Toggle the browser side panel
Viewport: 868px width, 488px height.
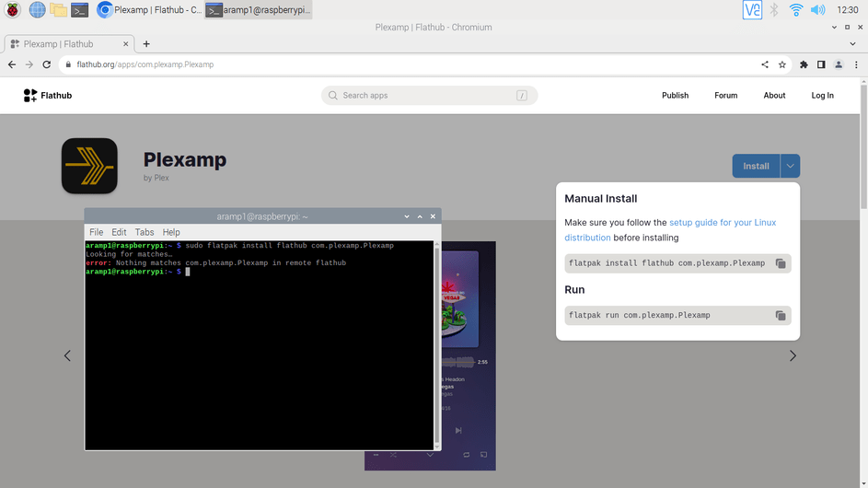point(821,64)
